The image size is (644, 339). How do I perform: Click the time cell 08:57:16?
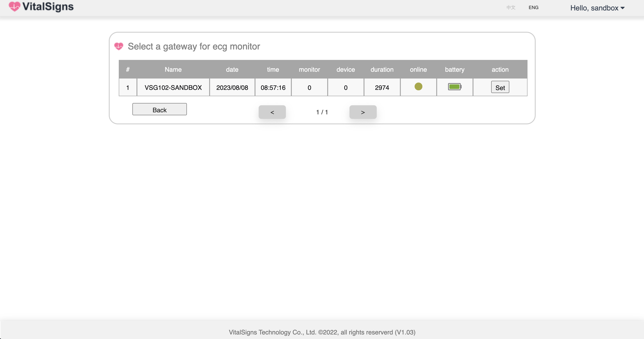(273, 87)
